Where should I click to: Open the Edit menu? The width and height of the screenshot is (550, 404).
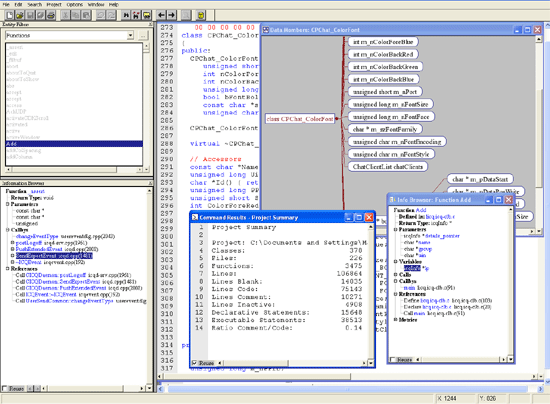(x=18, y=5)
